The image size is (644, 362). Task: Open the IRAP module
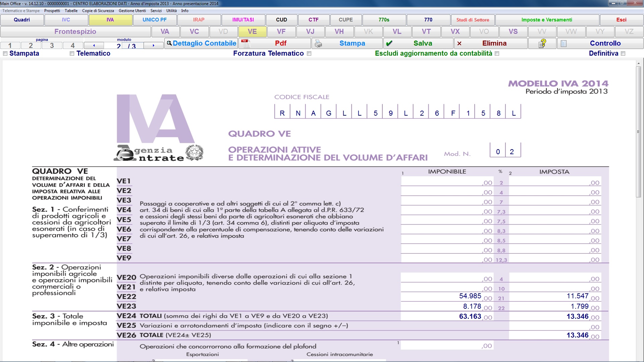click(199, 20)
